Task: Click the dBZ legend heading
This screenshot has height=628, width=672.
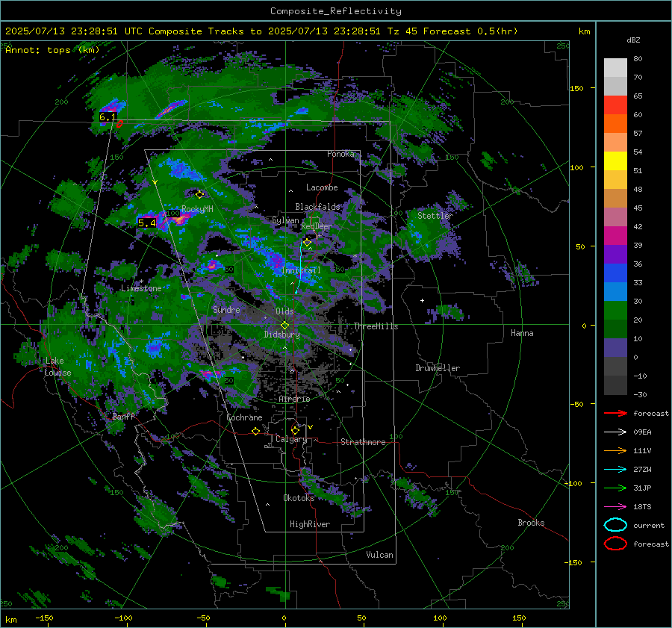Action: 633,40
